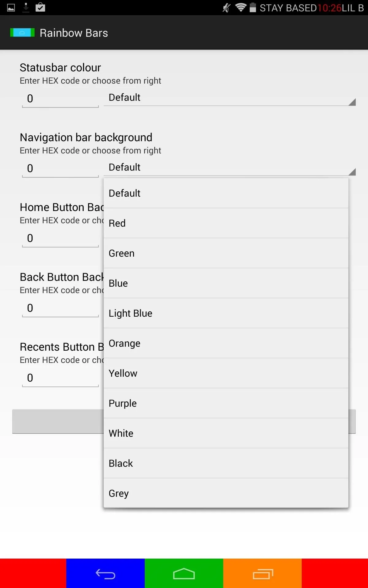Focus the Statusbar colour HEX field
The height and width of the screenshot is (588, 368).
coord(60,99)
